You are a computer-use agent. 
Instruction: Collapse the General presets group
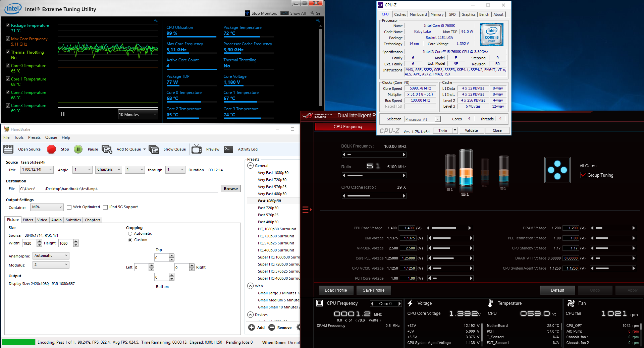250,165
